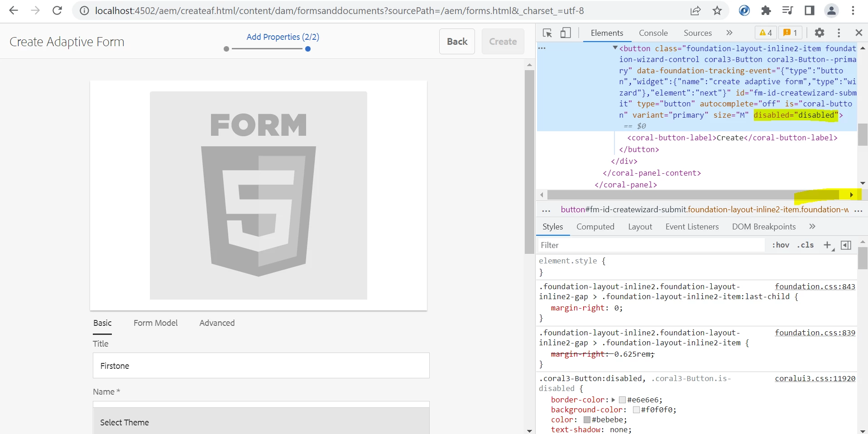The width and height of the screenshot is (868, 434).
Task: Go back using the browser back arrow
Action: (14, 10)
